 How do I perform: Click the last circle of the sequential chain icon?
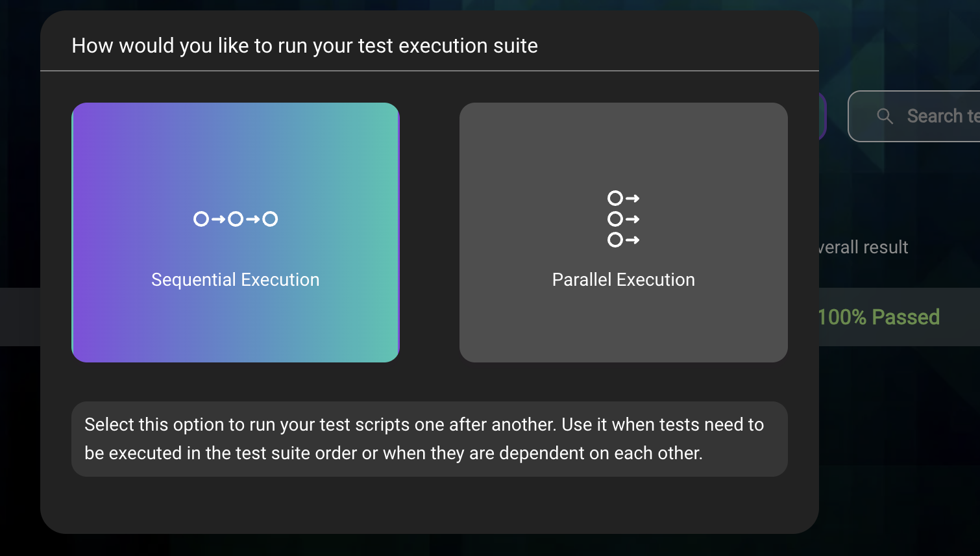270,219
